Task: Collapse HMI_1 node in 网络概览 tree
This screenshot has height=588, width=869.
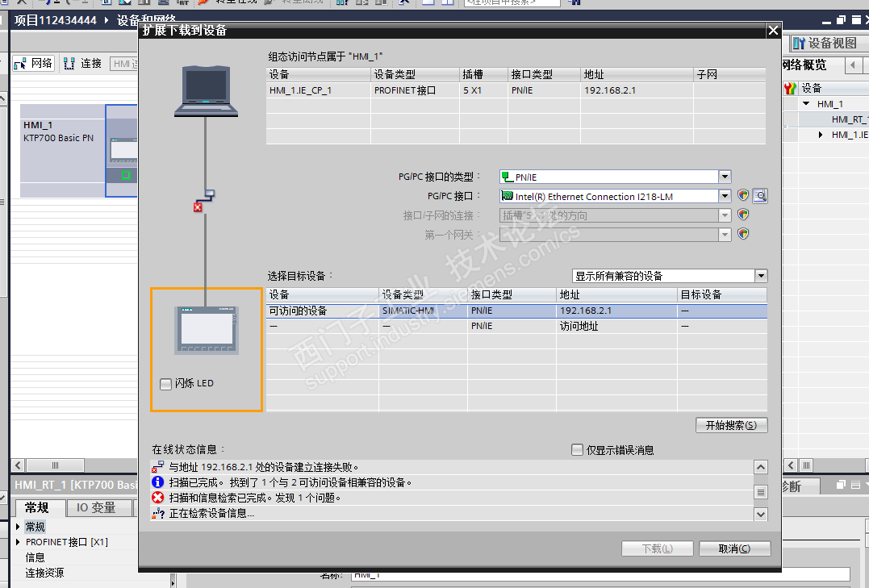Action: pos(806,103)
